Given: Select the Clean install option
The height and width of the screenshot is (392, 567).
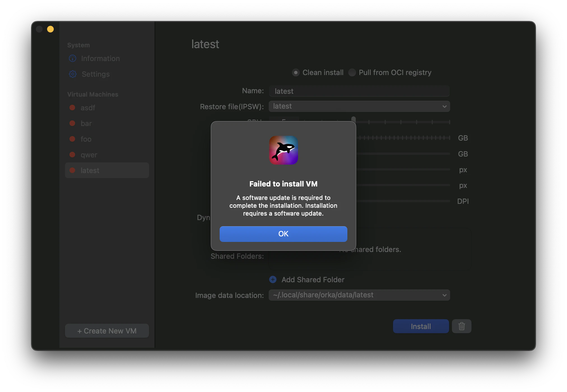Looking at the screenshot, I should [296, 73].
